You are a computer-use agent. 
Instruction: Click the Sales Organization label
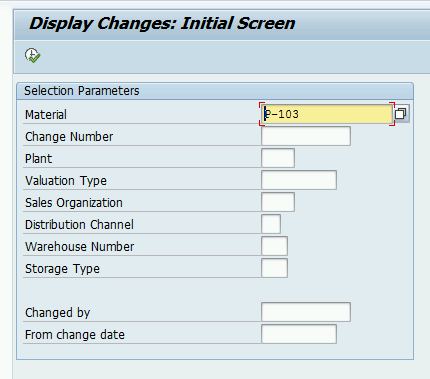click(74, 203)
